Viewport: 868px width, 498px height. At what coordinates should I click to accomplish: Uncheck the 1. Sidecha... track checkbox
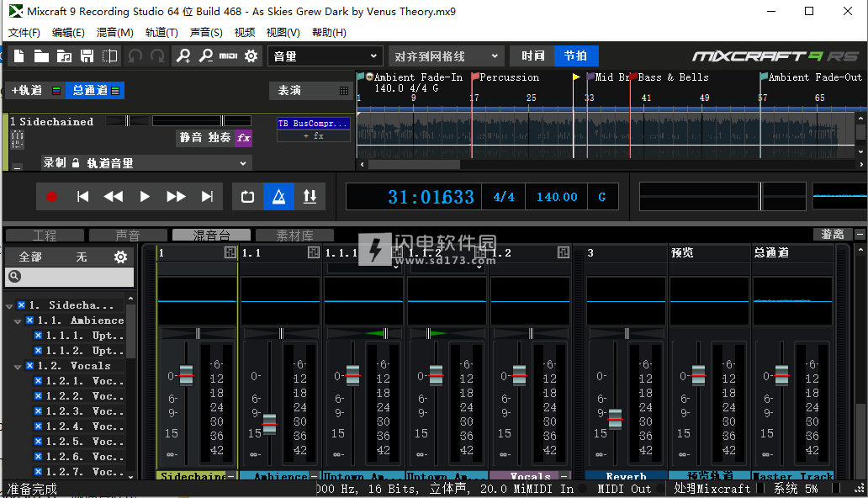(21, 305)
